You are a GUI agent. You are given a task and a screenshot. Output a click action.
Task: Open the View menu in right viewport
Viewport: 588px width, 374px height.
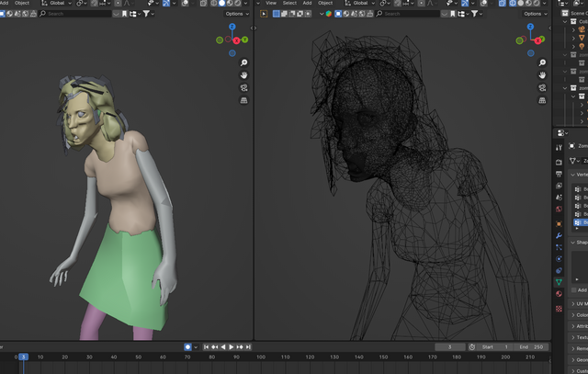tap(271, 3)
